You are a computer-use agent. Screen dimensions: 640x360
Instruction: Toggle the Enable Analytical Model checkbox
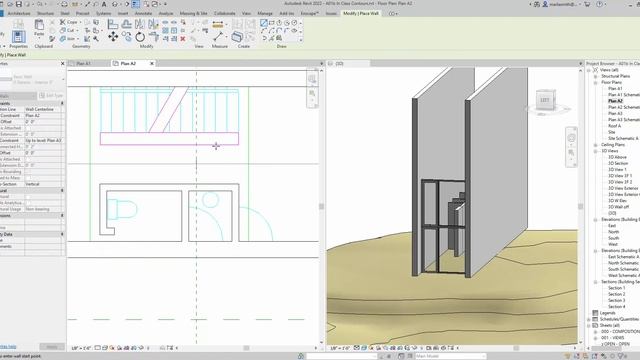coord(28,203)
